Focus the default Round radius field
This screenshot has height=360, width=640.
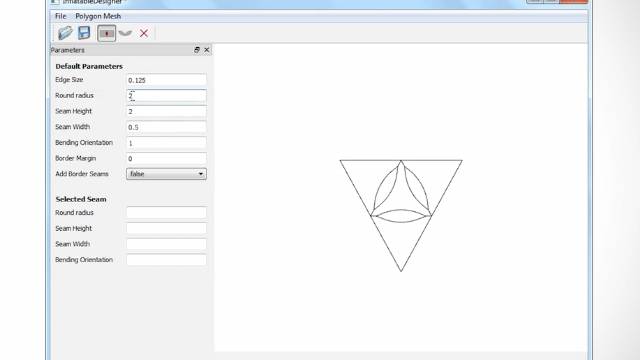(166, 96)
